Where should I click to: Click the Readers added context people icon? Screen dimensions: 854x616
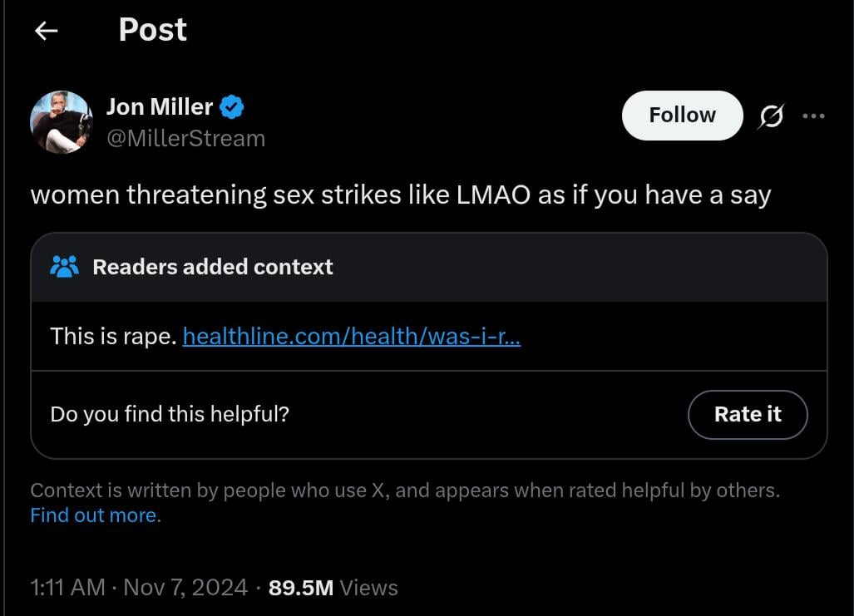pos(64,267)
